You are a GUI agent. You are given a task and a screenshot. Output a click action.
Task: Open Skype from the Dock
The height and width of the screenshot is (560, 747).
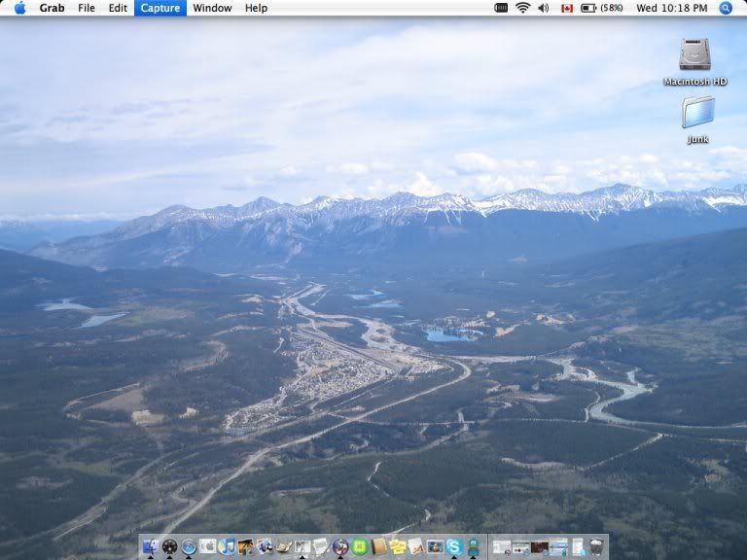tap(453, 546)
